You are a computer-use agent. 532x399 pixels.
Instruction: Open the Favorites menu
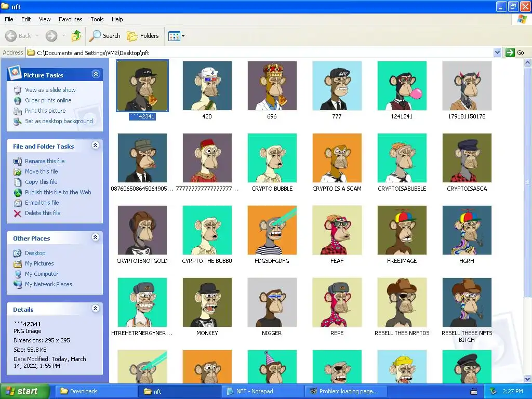coord(71,19)
